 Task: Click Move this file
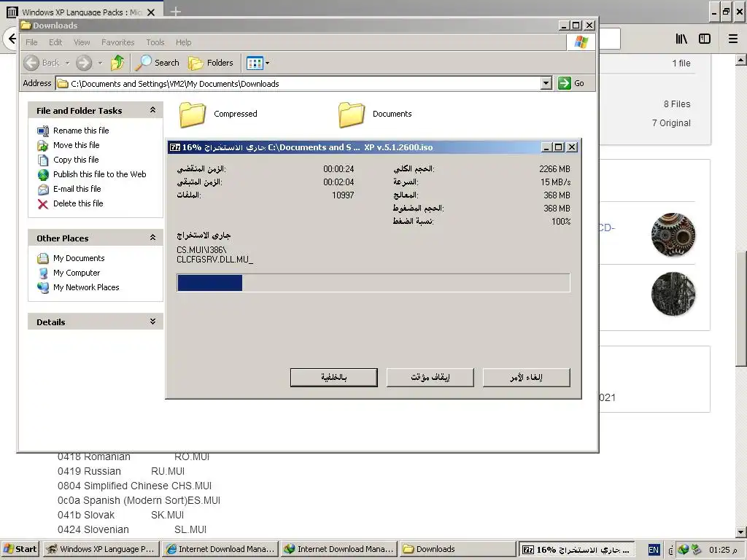click(x=76, y=145)
